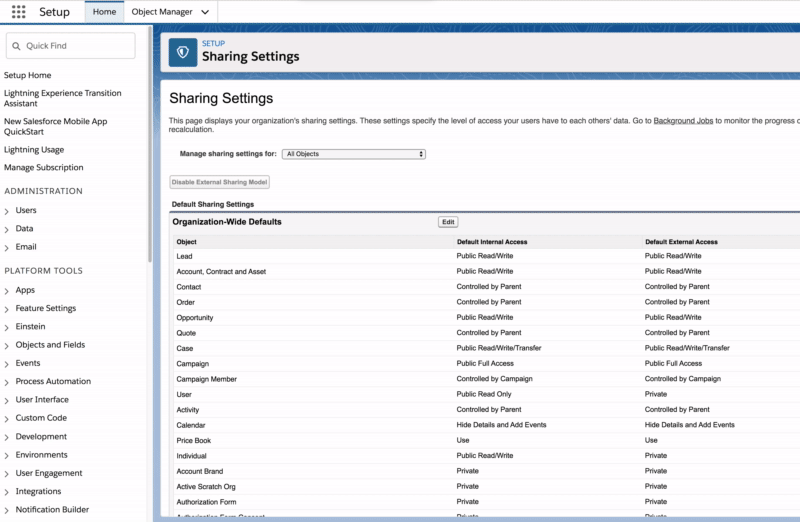Viewport: 800px width, 522px height.
Task: Expand the Objects and Fields chevron
Action: [7, 345]
